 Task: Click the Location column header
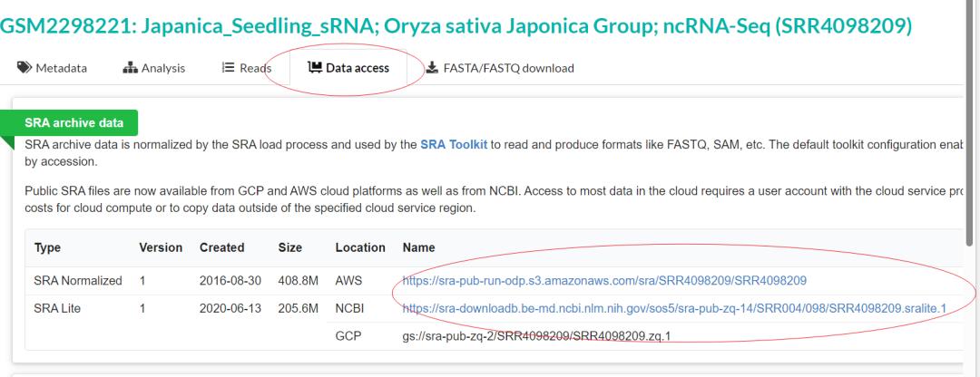coord(360,247)
